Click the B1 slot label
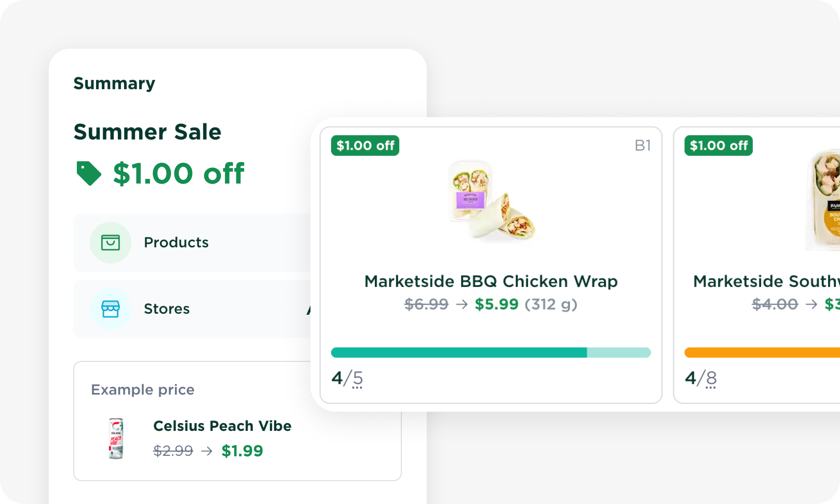 pos(642,145)
